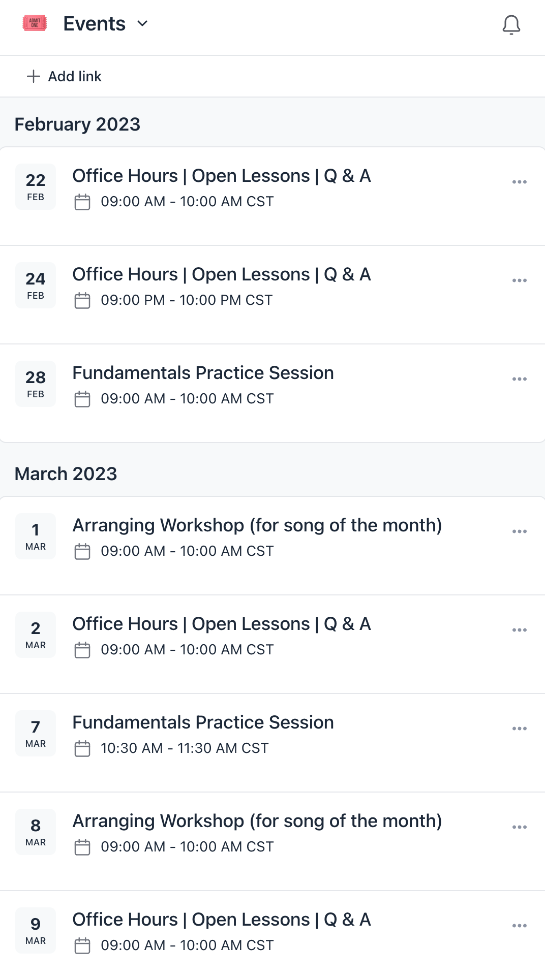
Task: Open Mar 1 Arranging Workshop event title
Action: tap(257, 525)
